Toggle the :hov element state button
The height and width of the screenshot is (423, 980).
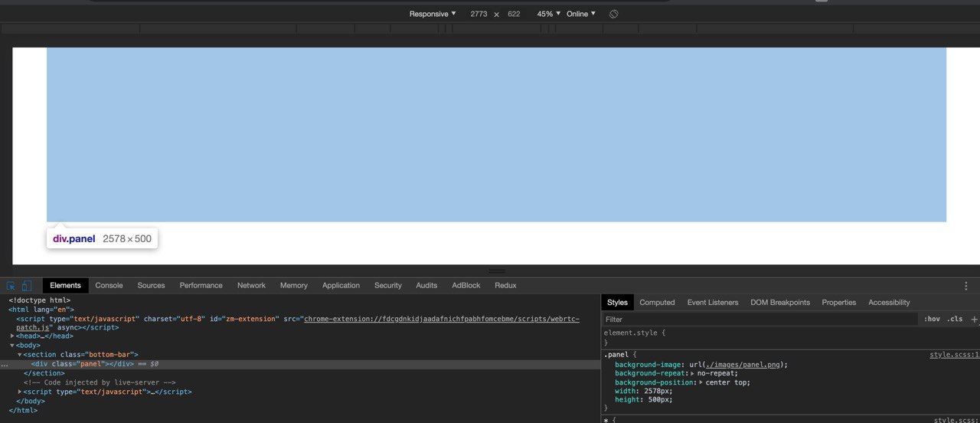coord(932,319)
